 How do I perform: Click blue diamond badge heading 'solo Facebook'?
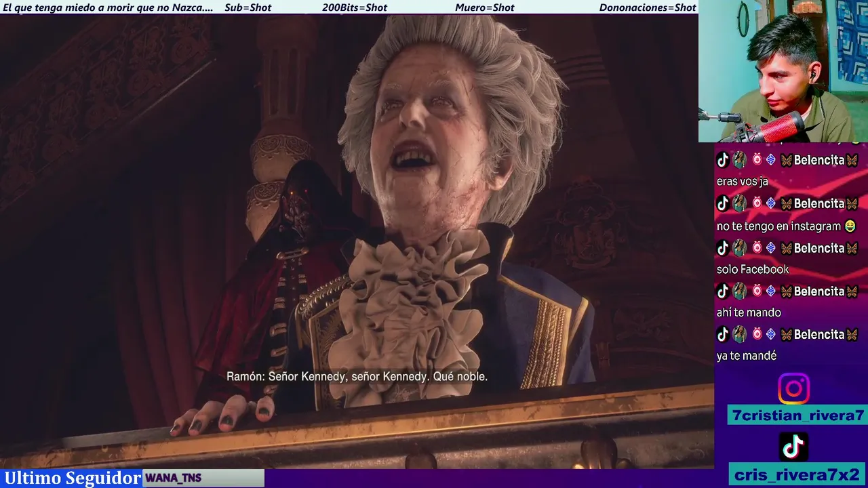tap(770, 247)
